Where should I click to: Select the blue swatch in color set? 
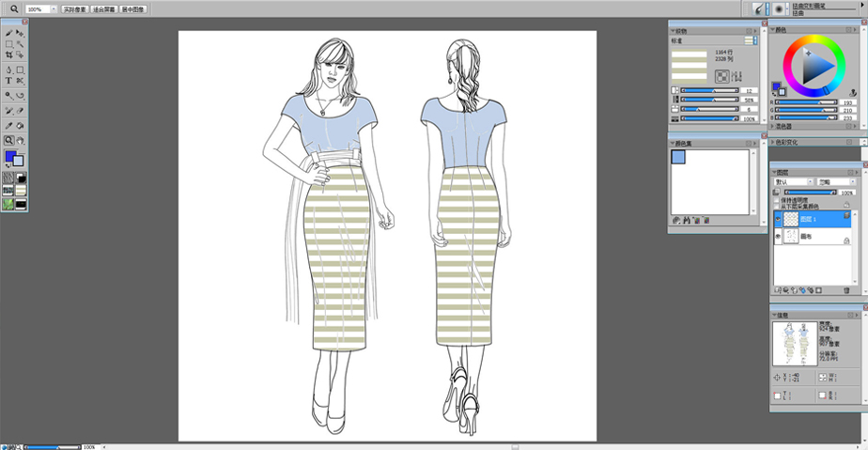tap(678, 157)
